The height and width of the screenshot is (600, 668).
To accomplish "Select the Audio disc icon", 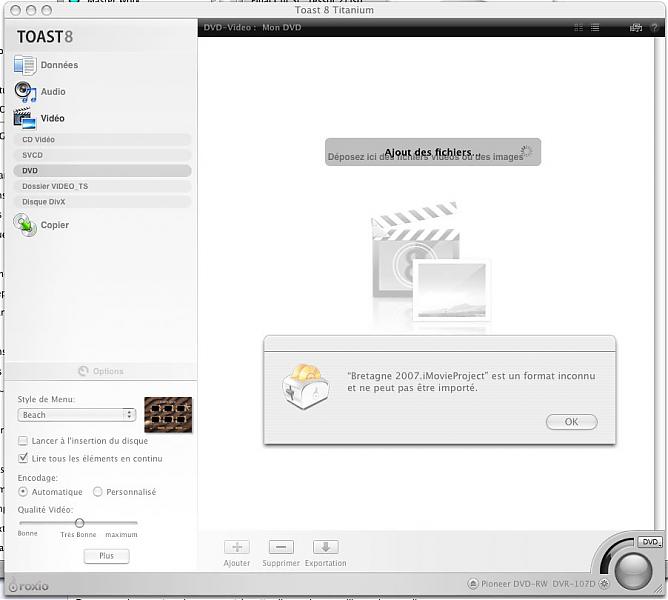I will coord(26,92).
